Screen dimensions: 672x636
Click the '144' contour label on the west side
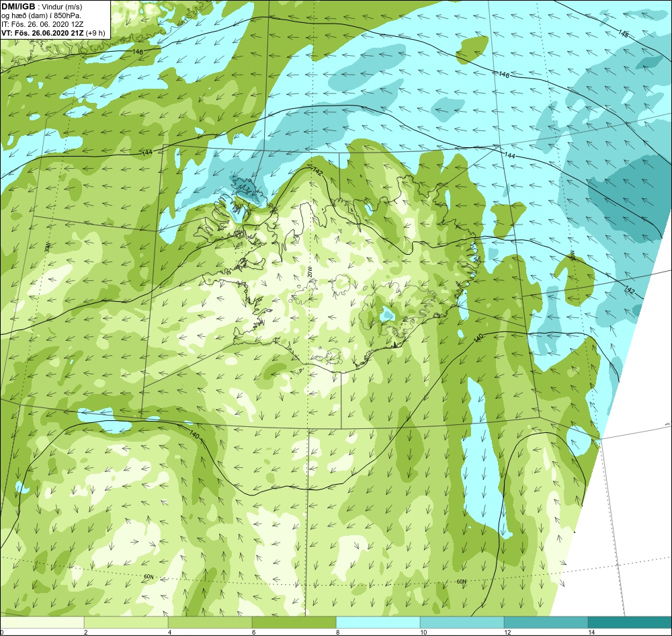[x=147, y=152]
